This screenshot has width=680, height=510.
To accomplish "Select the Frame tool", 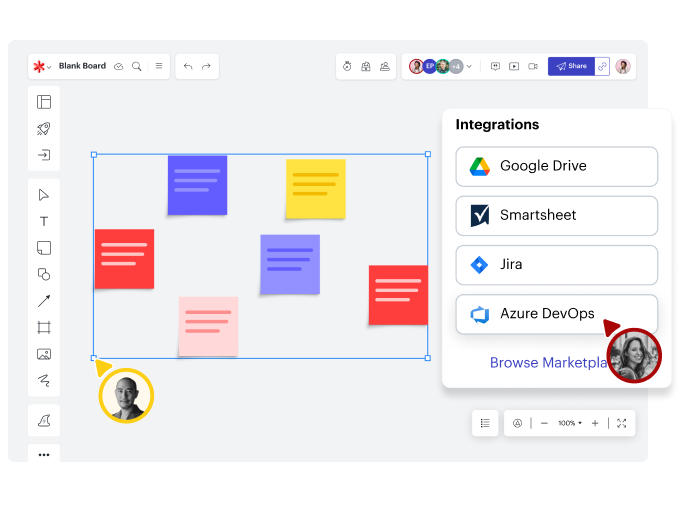I will point(44,327).
